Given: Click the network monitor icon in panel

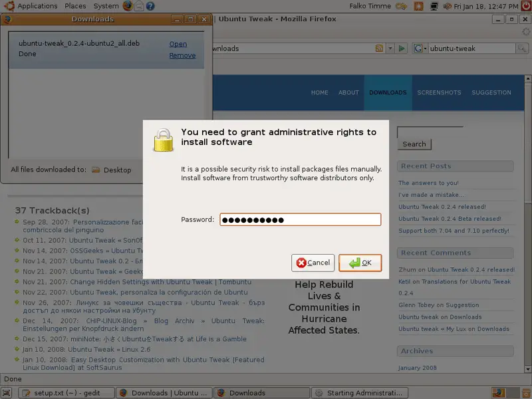Looking at the screenshot, I should click(434, 6).
